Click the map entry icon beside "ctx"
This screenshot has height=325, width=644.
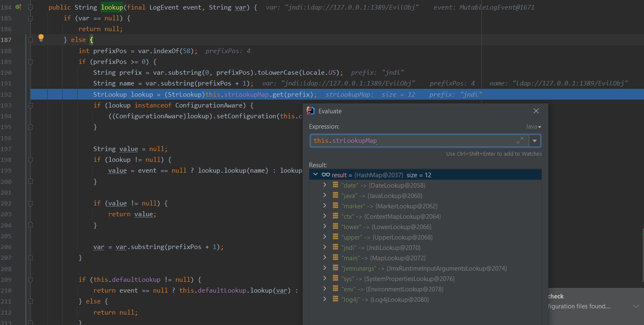click(x=335, y=216)
